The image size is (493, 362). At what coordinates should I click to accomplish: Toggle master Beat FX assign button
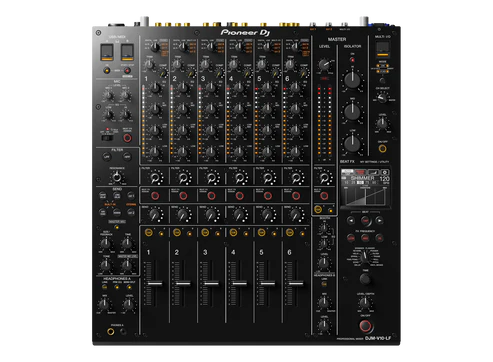coord(324,196)
